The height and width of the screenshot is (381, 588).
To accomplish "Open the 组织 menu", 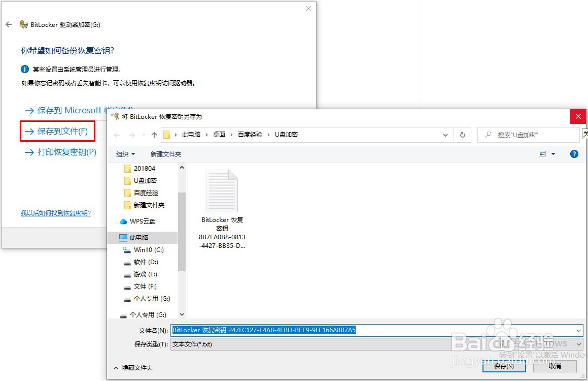I will point(125,154).
